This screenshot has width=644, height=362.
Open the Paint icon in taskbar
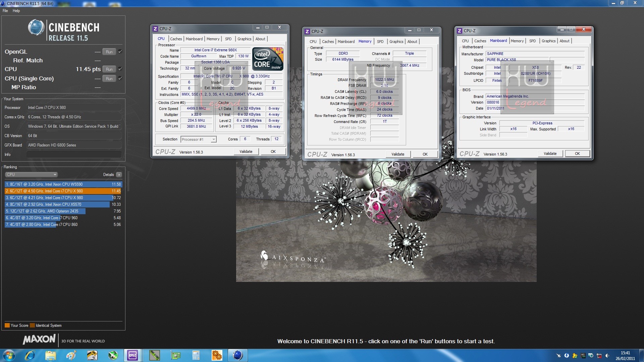(71, 355)
